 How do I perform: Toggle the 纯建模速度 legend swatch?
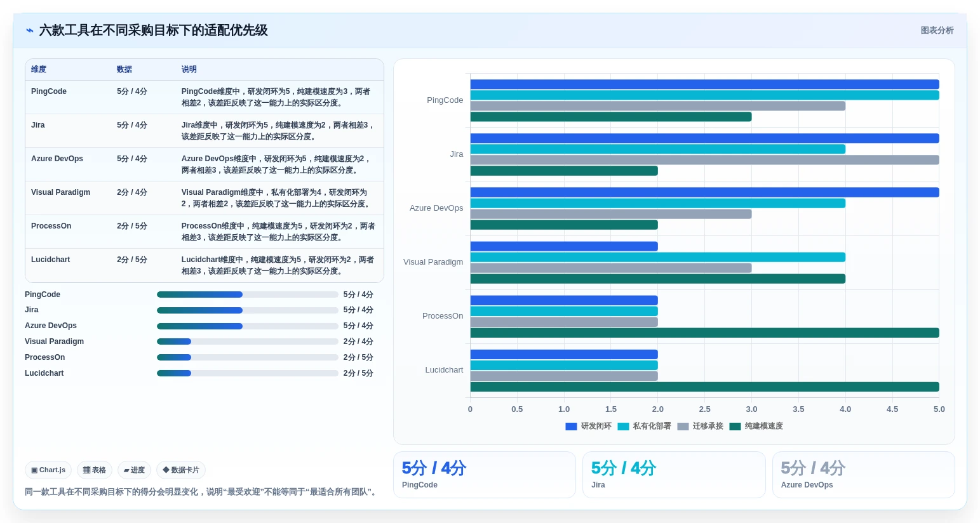(x=735, y=427)
